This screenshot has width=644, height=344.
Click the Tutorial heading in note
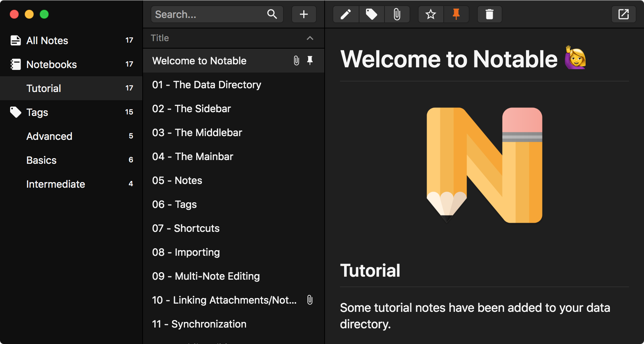[370, 270]
